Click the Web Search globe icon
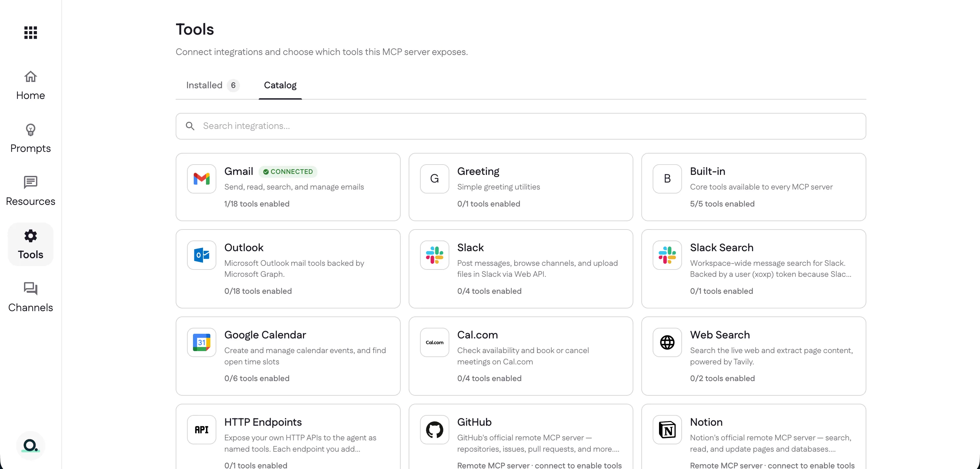The height and width of the screenshot is (469, 980). (667, 342)
